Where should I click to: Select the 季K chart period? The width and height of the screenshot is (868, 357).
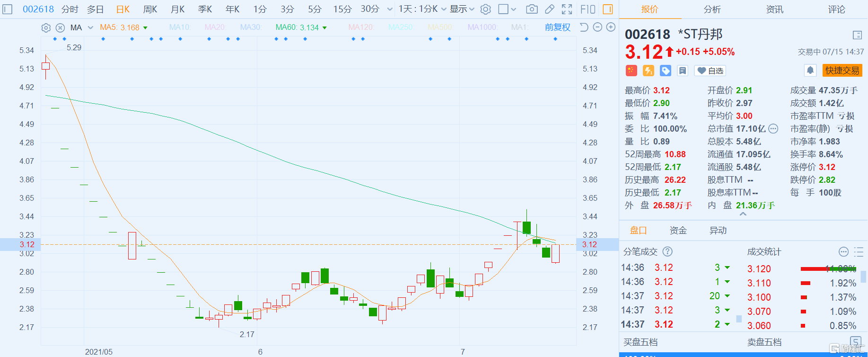pyautogui.click(x=205, y=9)
